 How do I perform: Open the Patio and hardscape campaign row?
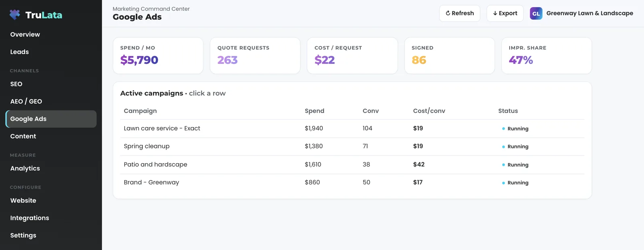point(352,165)
